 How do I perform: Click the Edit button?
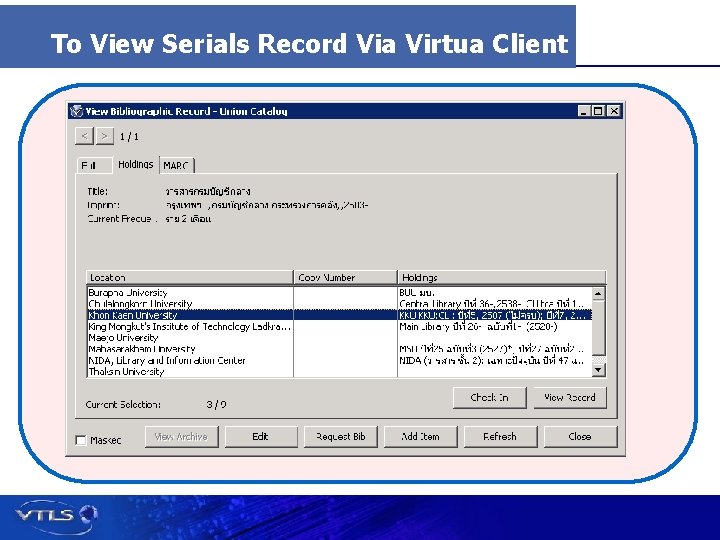pos(261,437)
